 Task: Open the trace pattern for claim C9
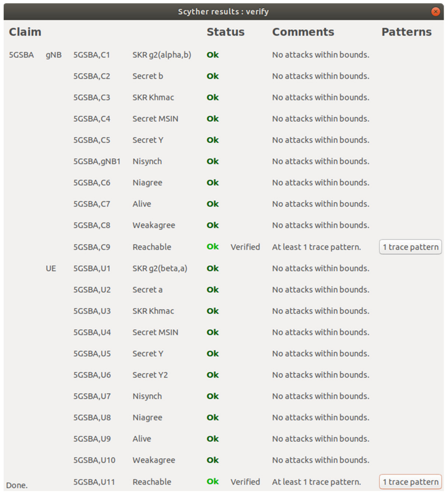(410, 247)
